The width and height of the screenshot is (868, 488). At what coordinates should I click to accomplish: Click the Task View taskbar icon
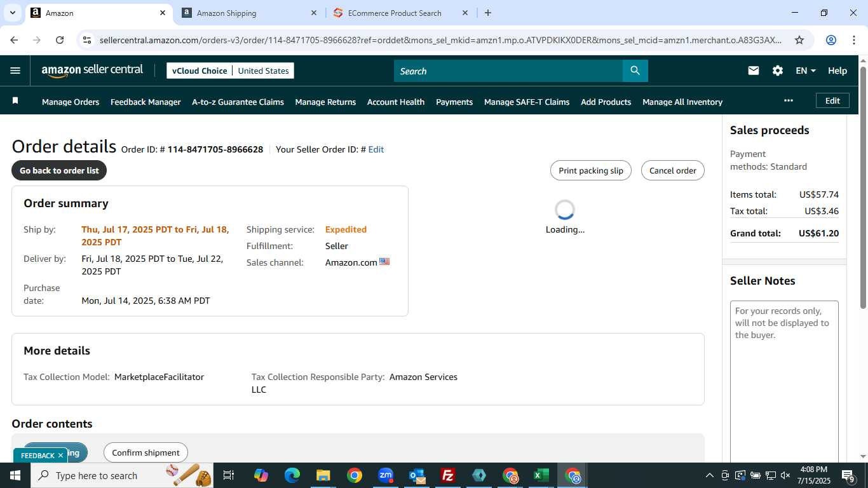[x=229, y=475]
